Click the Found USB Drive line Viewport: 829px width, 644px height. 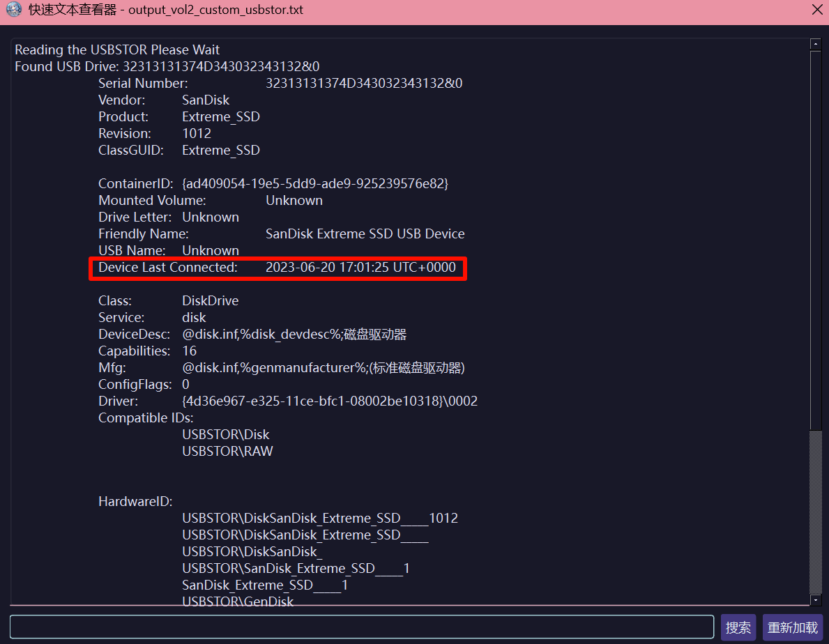(167, 67)
